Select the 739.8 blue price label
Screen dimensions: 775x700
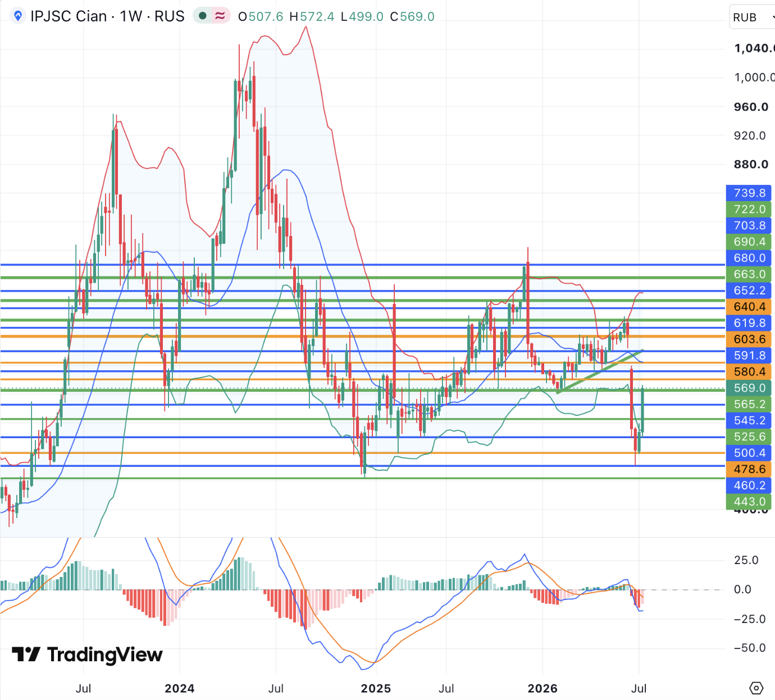[749, 193]
